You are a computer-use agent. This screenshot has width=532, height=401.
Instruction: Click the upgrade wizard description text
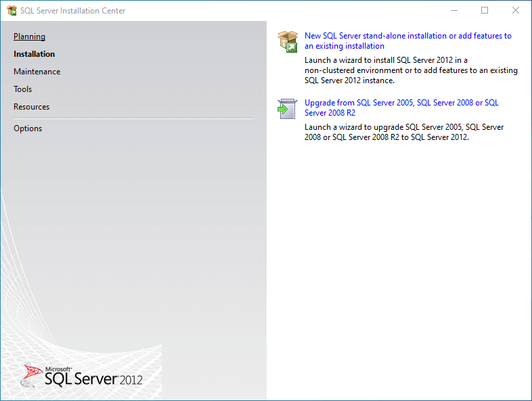tap(404, 132)
